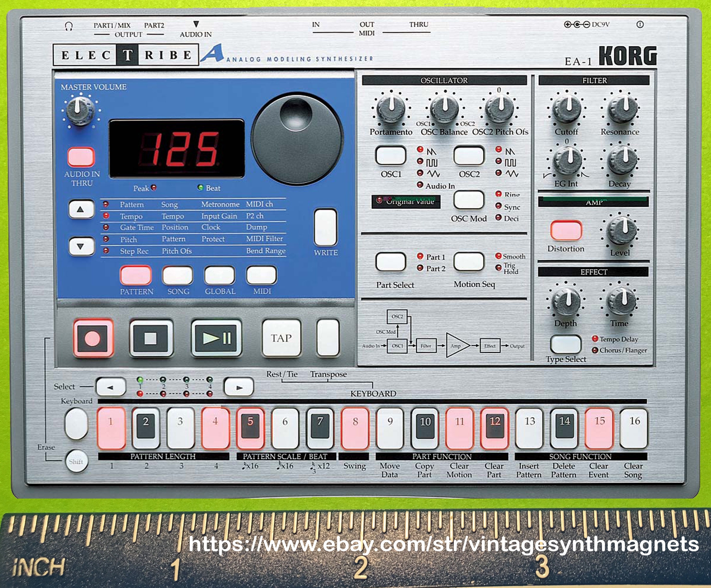Image resolution: width=711 pixels, height=588 pixels.
Task: Toggle step key 4
Action: 215,428
